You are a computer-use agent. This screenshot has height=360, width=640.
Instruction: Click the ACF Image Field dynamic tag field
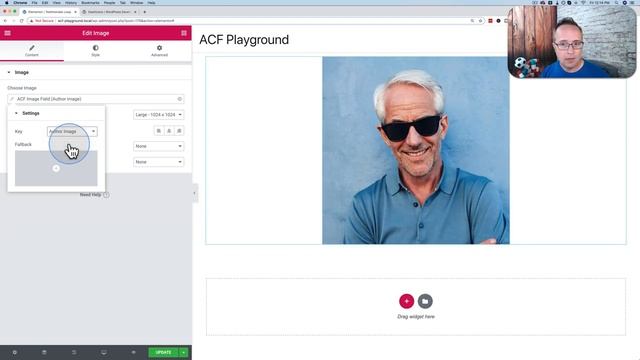click(x=96, y=99)
